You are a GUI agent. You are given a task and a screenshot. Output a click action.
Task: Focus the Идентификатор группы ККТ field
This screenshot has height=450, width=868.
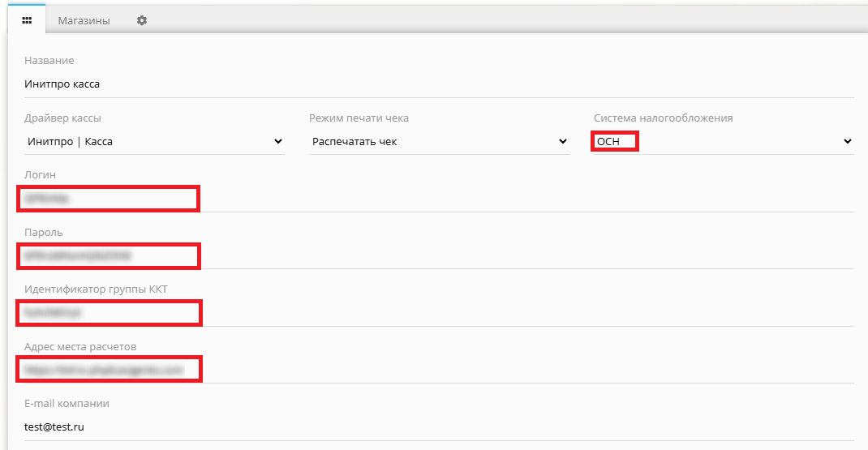[439, 313]
